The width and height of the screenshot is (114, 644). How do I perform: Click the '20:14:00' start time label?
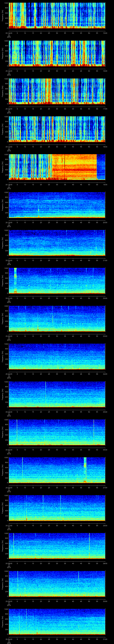pos(9,33)
